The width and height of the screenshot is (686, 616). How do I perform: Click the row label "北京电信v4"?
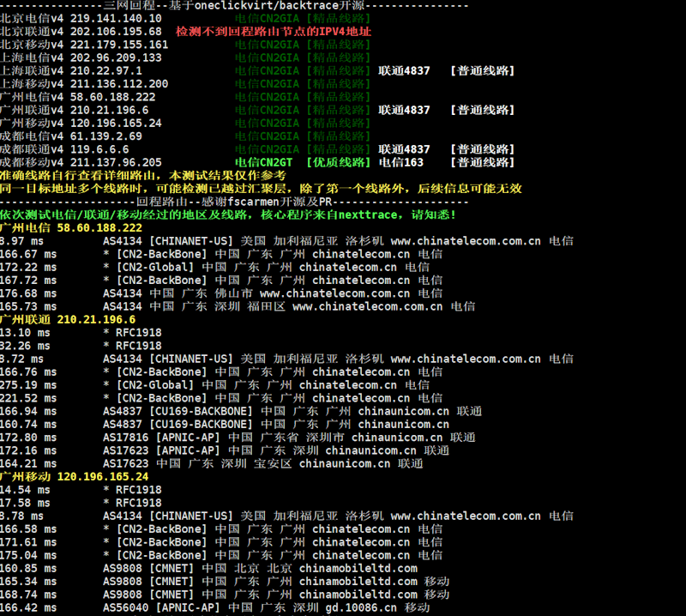pyautogui.click(x=32, y=18)
